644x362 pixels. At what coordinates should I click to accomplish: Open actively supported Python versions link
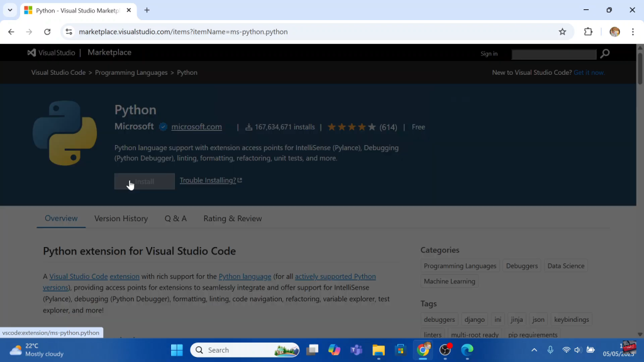point(335,277)
